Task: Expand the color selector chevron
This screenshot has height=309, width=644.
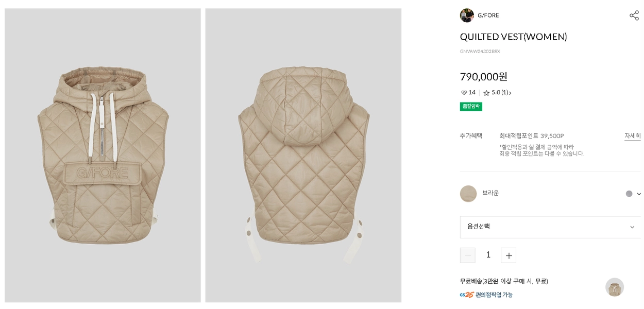Action: tap(639, 194)
